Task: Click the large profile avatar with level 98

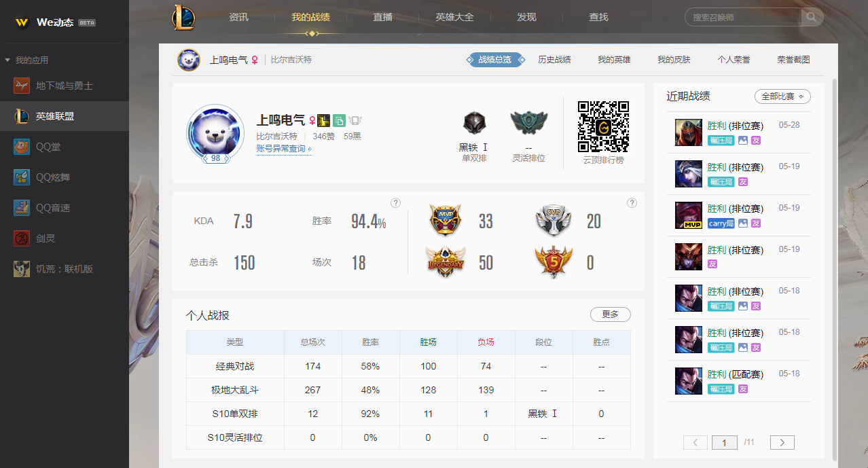Action: (x=215, y=133)
